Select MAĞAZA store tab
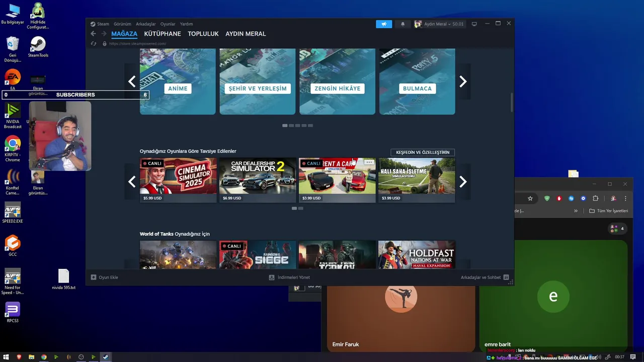644x362 pixels. (x=124, y=34)
